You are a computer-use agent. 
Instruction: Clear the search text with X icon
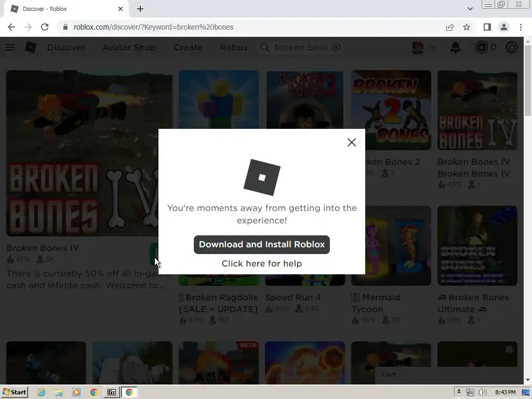tap(336, 47)
